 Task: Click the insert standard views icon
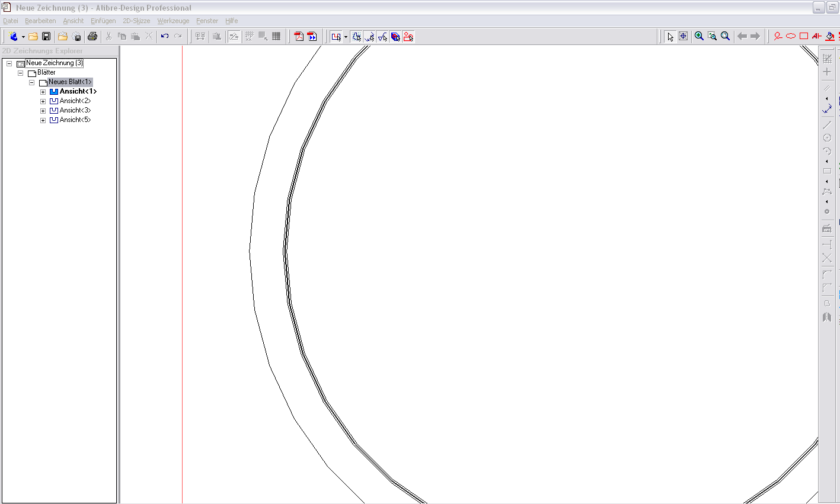point(336,37)
